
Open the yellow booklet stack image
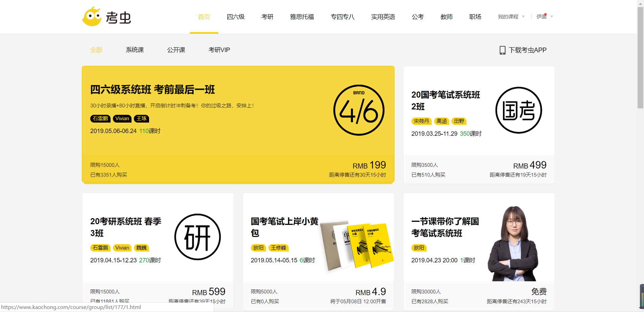[x=357, y=246]
